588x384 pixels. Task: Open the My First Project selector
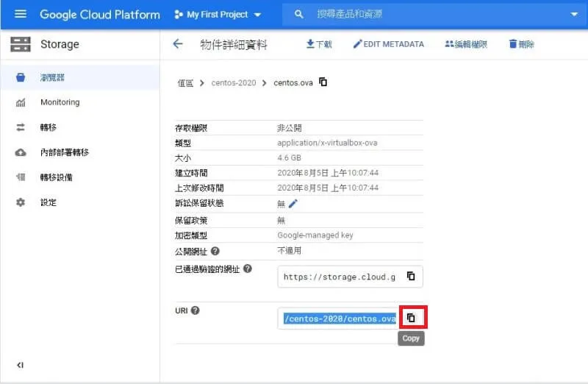pos(218,15)
